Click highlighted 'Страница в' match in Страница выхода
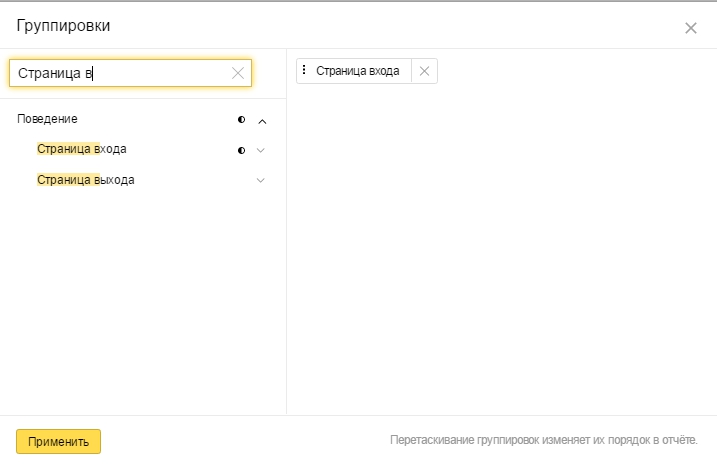This screenshot has height=466, width=717. click(68, 180)
